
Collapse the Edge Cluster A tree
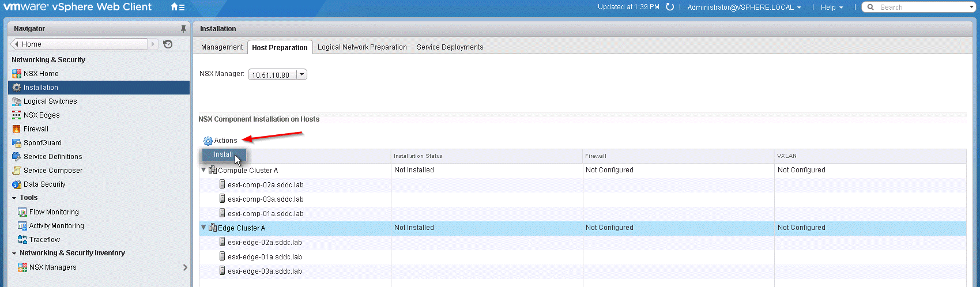click(x=203, y=228)
